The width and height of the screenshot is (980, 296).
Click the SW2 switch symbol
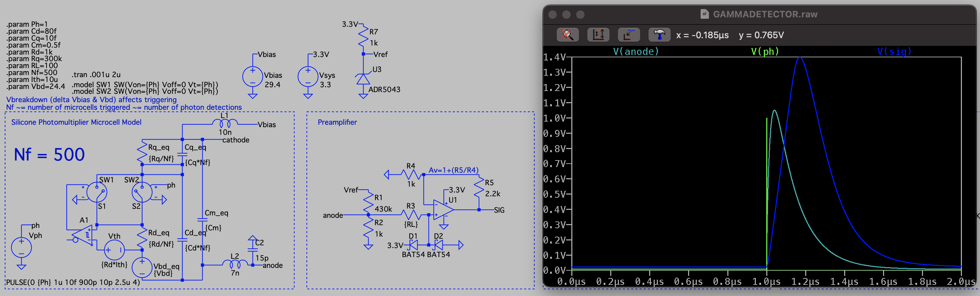point(142,192)
